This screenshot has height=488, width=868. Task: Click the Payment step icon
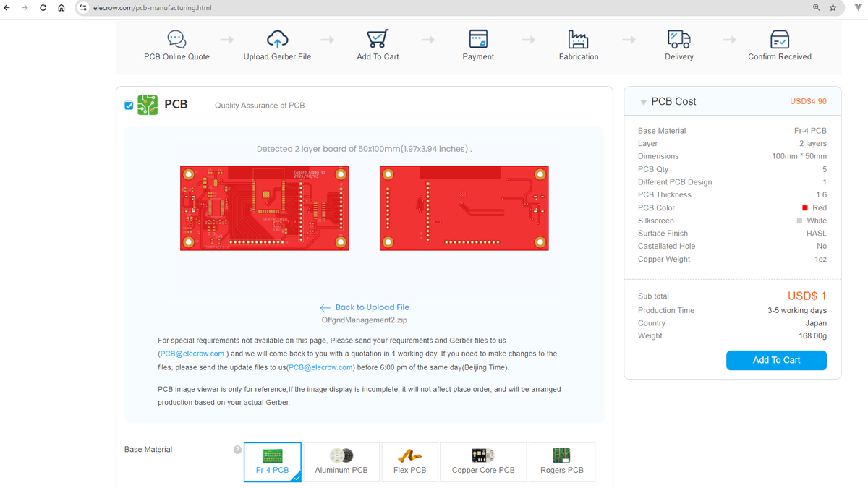point(478,39)
